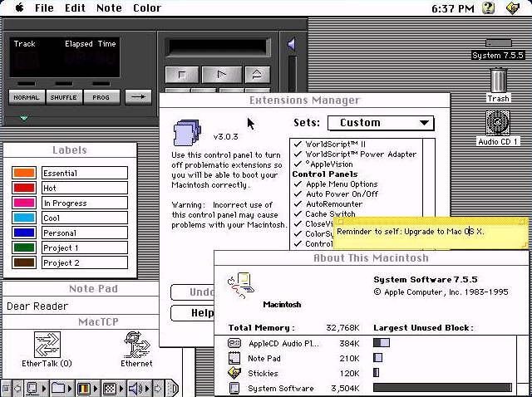The image size is (532, 397).
Task: Click the orange Essential label color
Action: (24, 173)
